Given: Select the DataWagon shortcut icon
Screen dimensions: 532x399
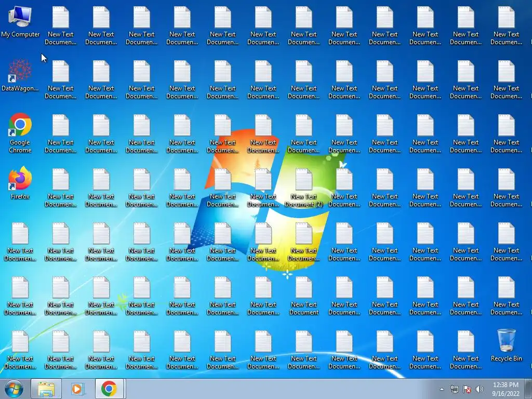Looking at the screenshot, I should coord(20,76).
